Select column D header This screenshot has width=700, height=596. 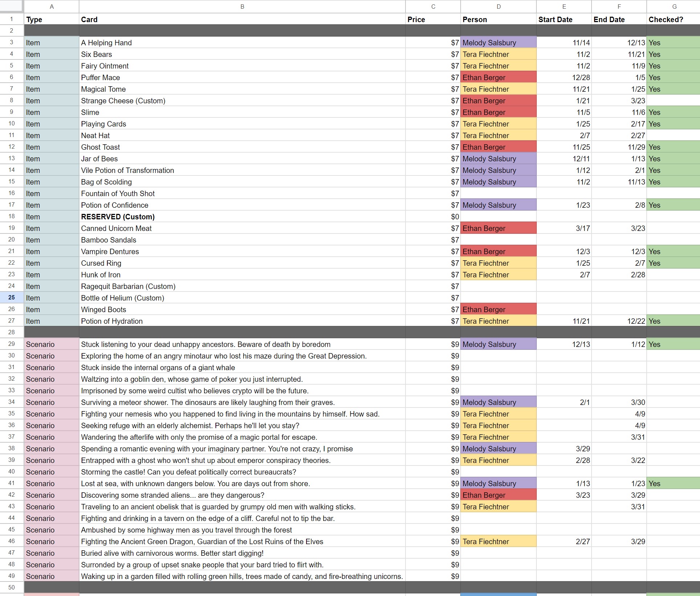(498, 7)
